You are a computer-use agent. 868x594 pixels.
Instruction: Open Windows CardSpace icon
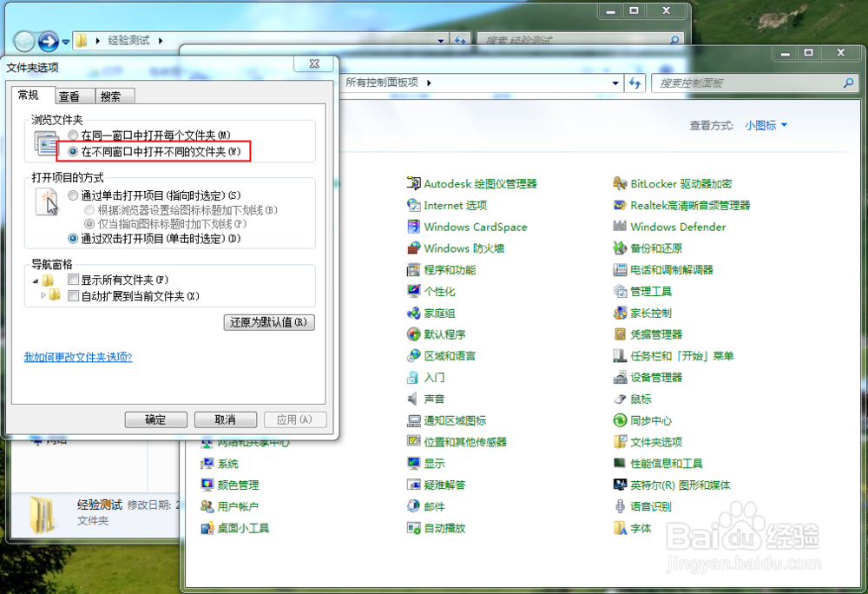tap(413, 227)
